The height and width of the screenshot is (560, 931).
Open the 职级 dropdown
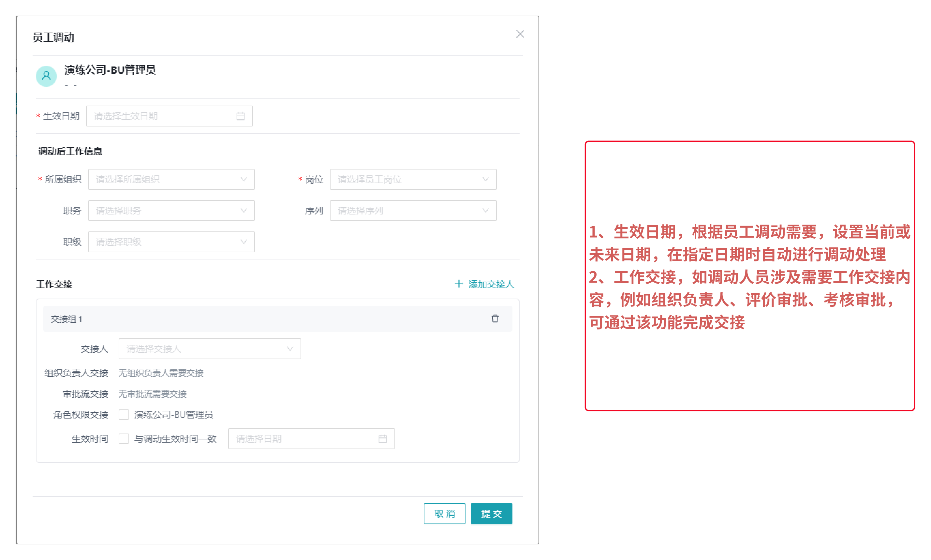[x=171, y=242]
